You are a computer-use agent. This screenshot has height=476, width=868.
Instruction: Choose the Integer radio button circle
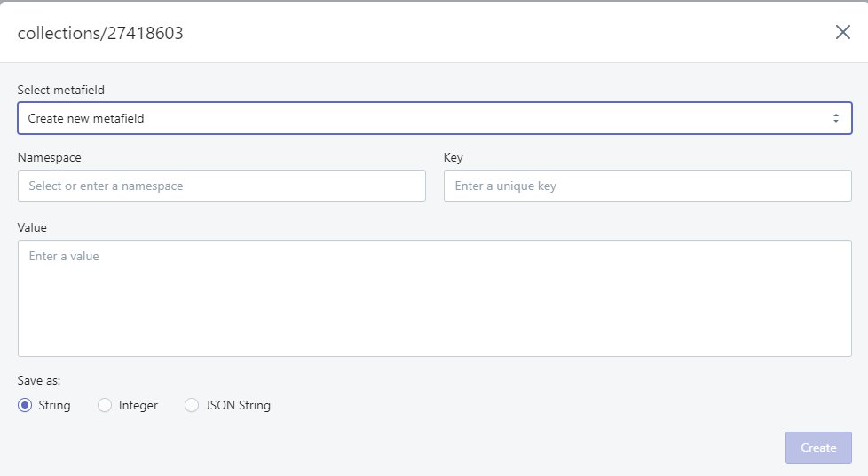105,405
